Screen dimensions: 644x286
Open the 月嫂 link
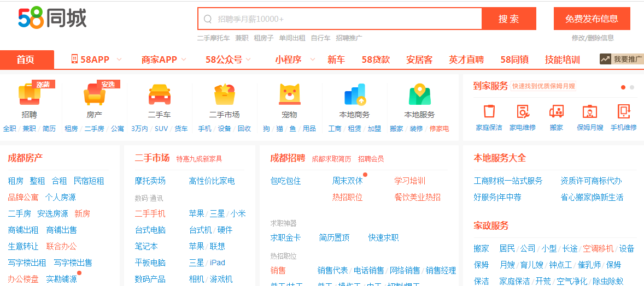tap(507, 265)
